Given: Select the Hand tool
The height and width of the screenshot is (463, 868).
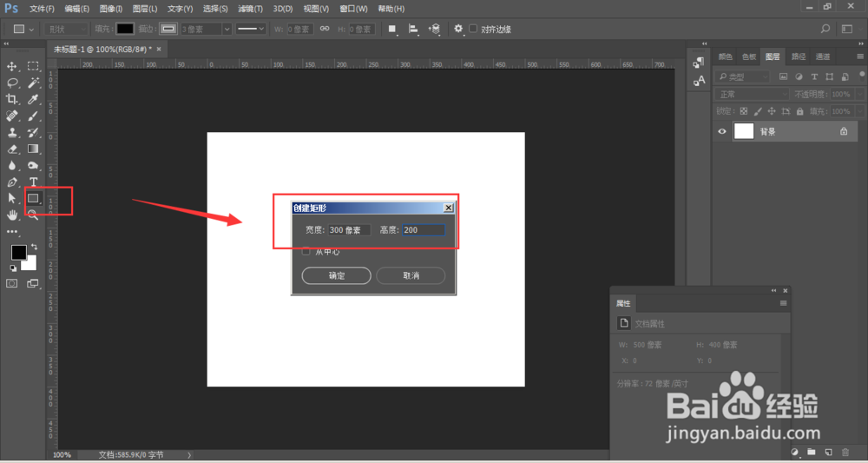Looking at the screenshot, I should (x=11, y=215).
